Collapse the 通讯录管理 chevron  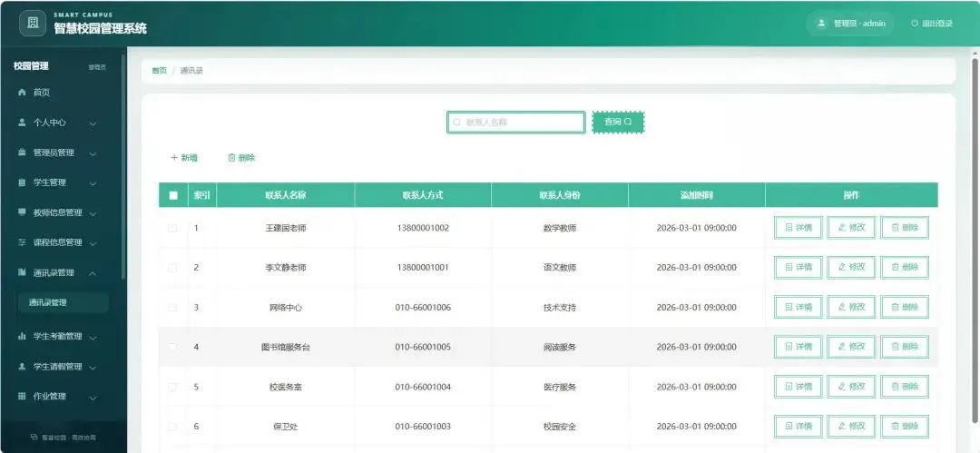(x=93, y=273)
